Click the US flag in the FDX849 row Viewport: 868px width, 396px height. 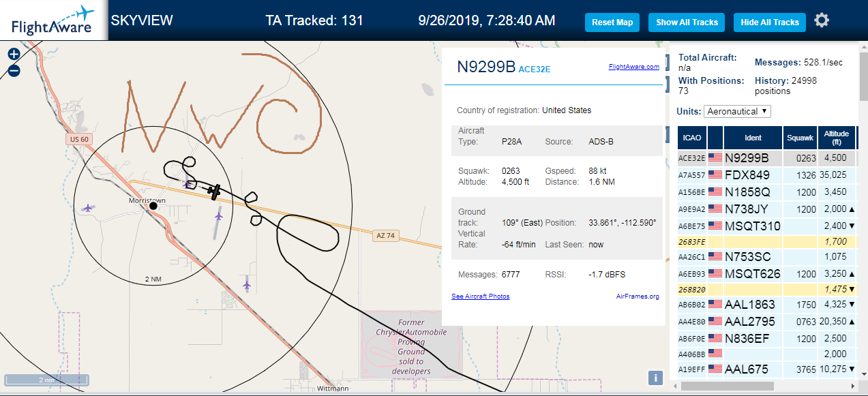(x=715, y=175)
